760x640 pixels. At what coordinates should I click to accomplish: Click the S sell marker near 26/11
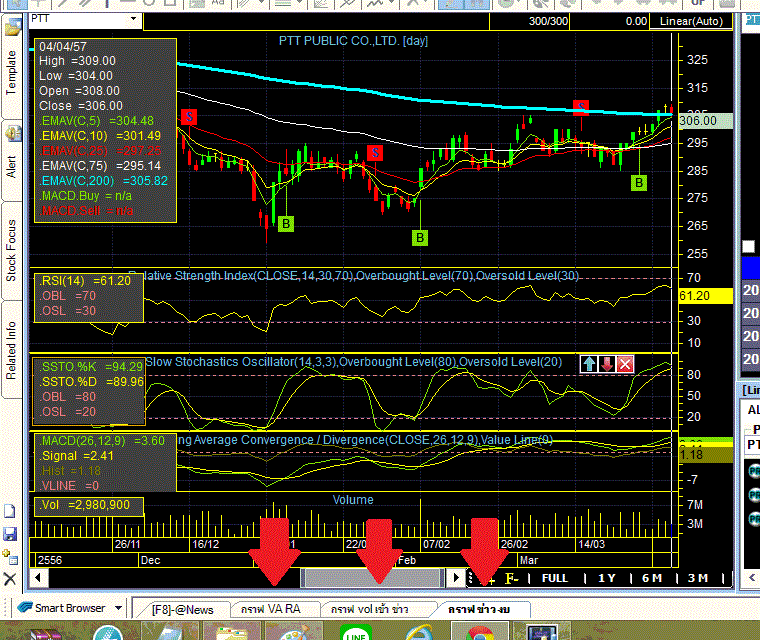pyautogui.click(x=189, y=116)
